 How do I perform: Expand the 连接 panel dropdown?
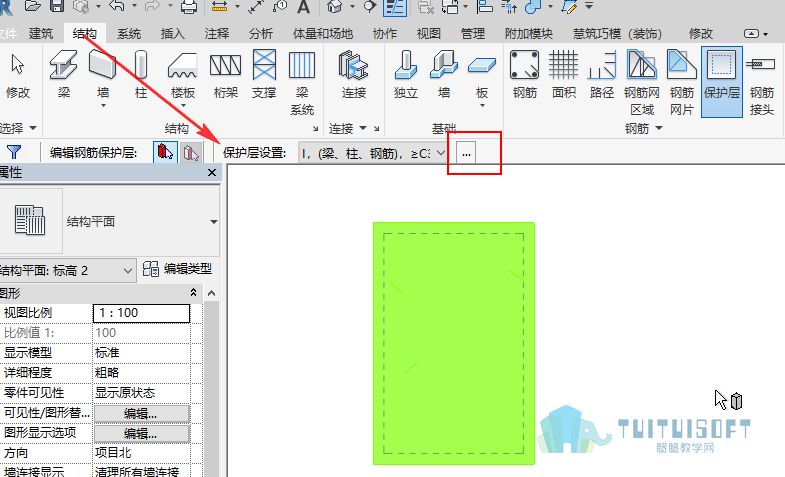pos(362,128)
